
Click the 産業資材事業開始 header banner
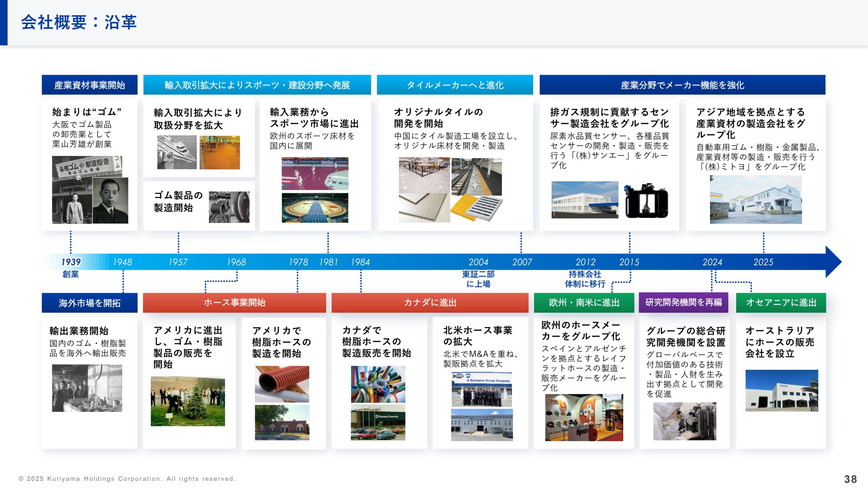(89, 86)
